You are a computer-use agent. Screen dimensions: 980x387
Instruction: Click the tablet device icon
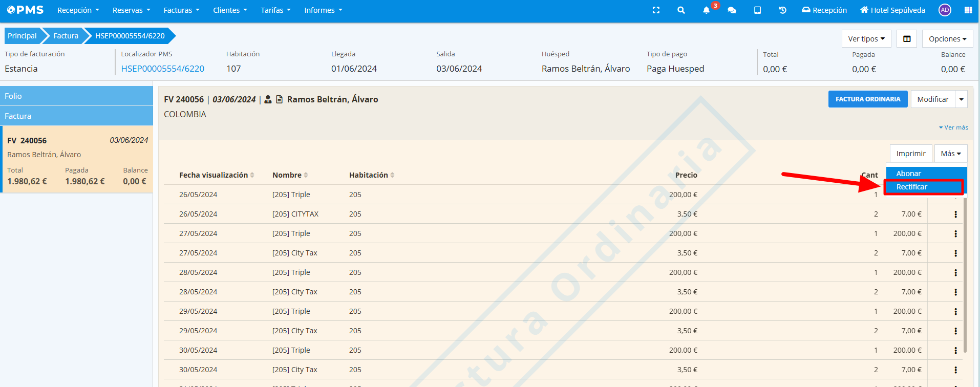click(x=757, y=10)
